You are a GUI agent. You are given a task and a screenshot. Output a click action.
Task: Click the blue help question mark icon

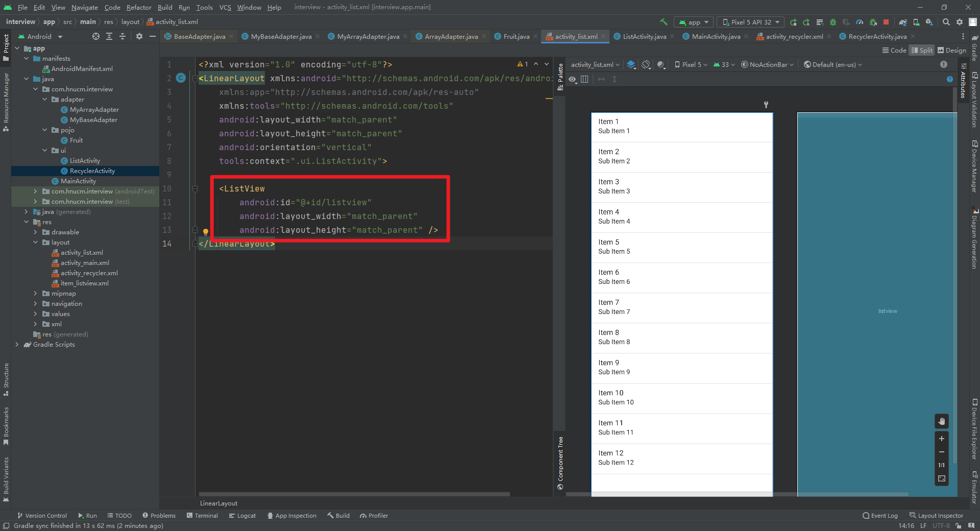(x=950, y=79)
